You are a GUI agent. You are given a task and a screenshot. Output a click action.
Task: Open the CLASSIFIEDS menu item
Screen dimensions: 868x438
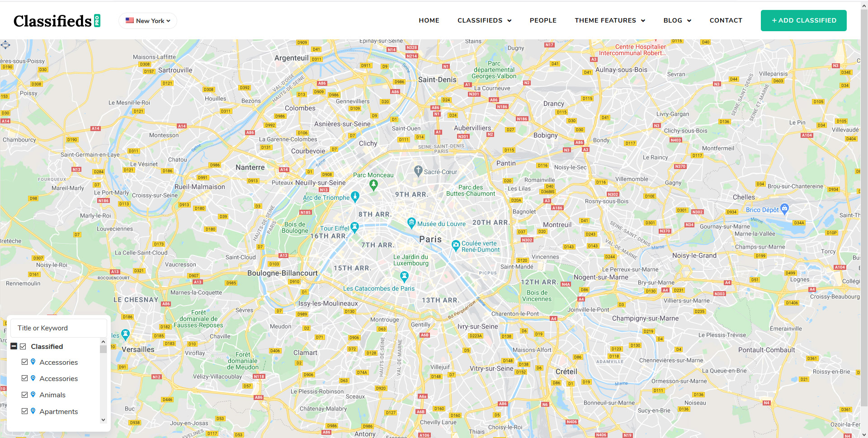480,20
